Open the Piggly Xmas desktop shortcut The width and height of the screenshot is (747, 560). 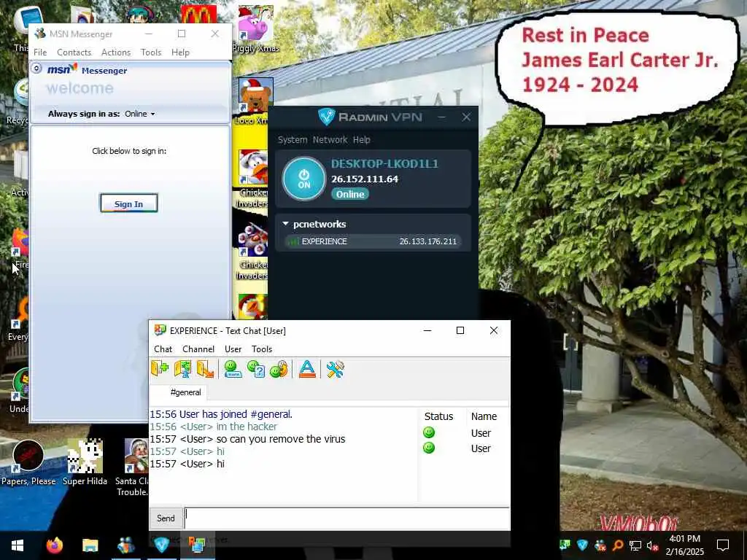[x=256, y=28]
